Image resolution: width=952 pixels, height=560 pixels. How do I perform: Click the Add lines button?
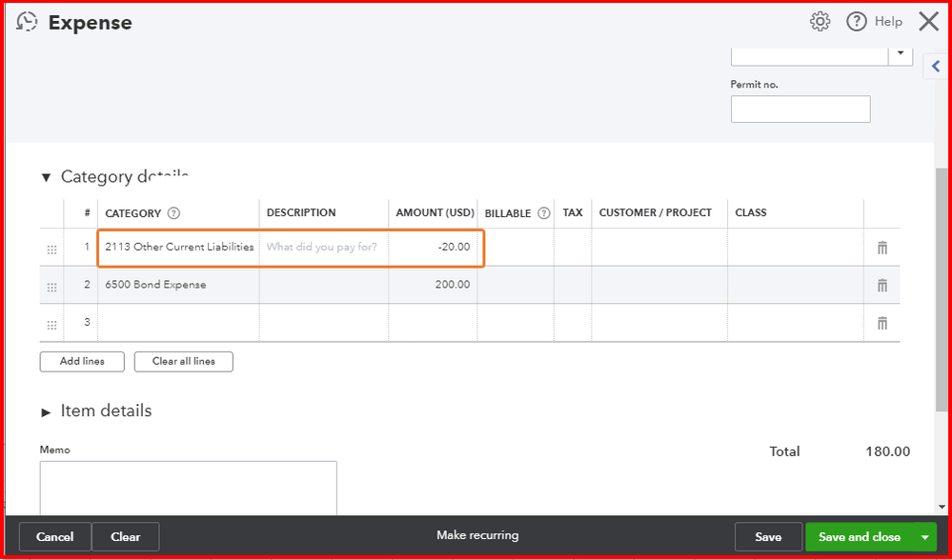(82, 362)
